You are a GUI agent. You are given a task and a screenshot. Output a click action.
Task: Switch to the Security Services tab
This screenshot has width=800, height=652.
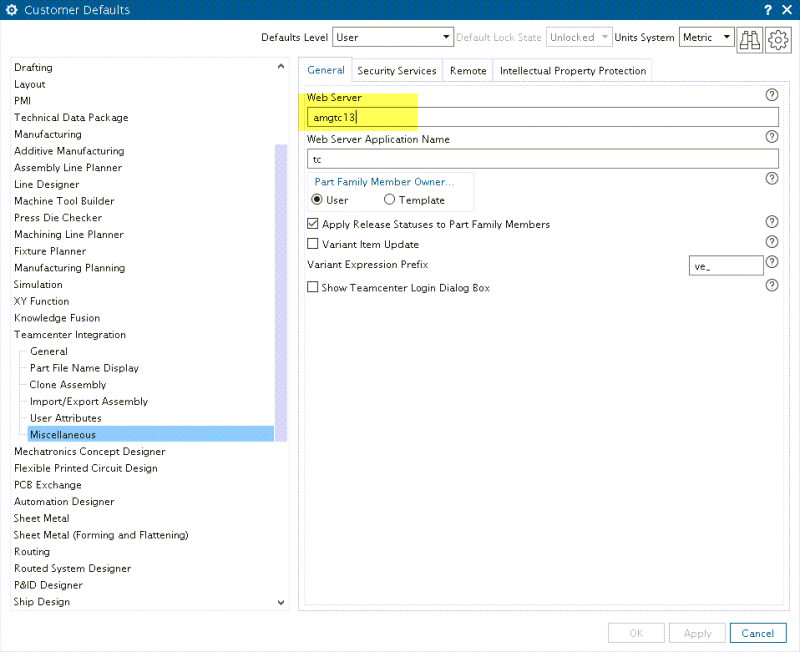coord(396,71)
